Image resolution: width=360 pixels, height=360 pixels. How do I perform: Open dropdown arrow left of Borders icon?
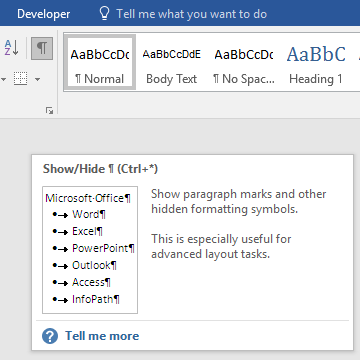(4, 79)
